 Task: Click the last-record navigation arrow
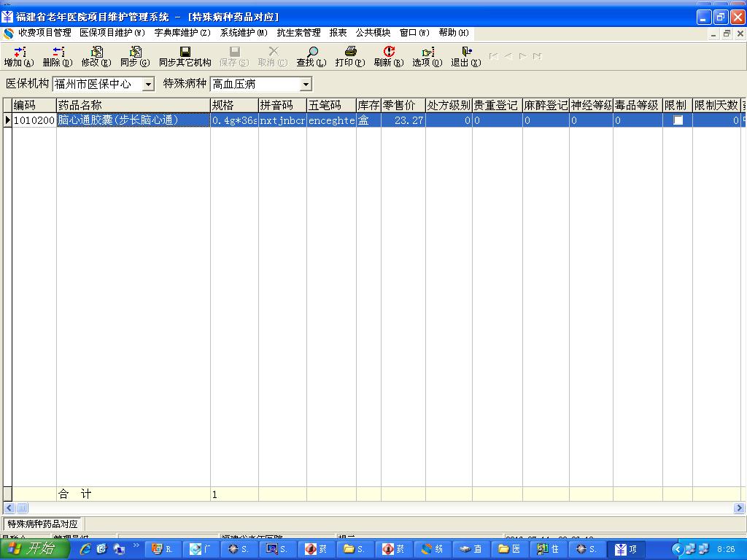click(x=538, y=56)
